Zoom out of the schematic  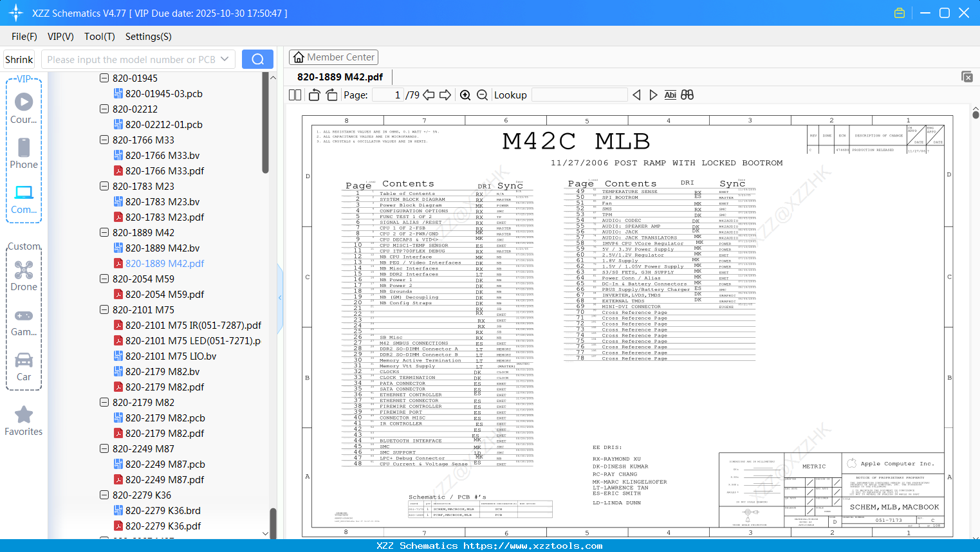point(482,95)
